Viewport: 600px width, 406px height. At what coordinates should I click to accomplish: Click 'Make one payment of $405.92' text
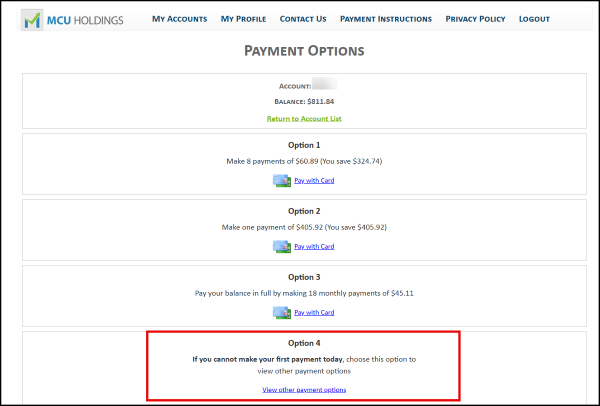click(x=272, y=228)
